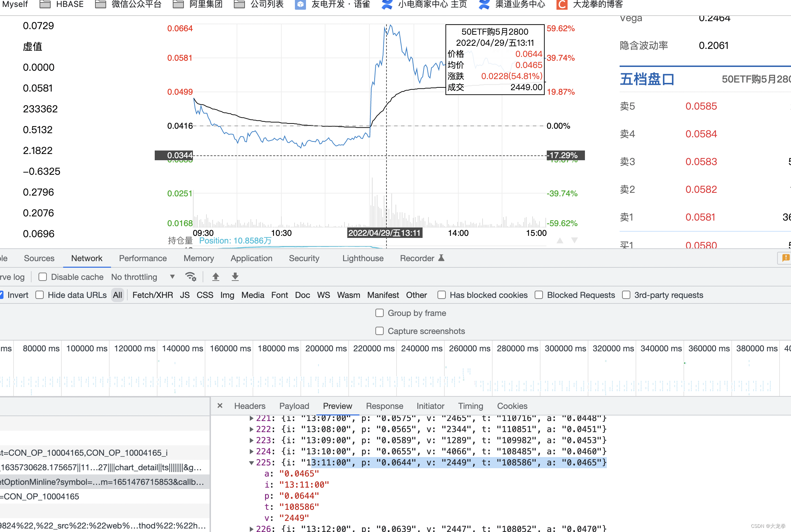Filter requests by Doc type
The width and height of the screenshot is (791, 532).
click(x=303, y=295)
